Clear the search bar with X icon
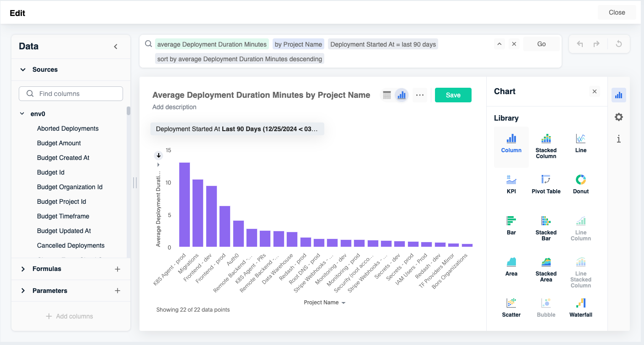Image resolution: width=644 pixels, height=345 pixels. [x=514, y=44]
